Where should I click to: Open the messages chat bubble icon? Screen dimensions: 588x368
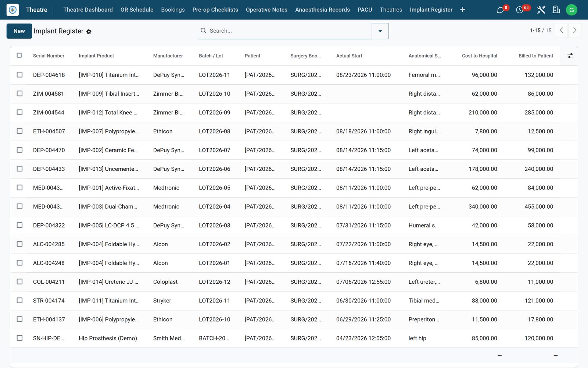click(x=500, y=10)
